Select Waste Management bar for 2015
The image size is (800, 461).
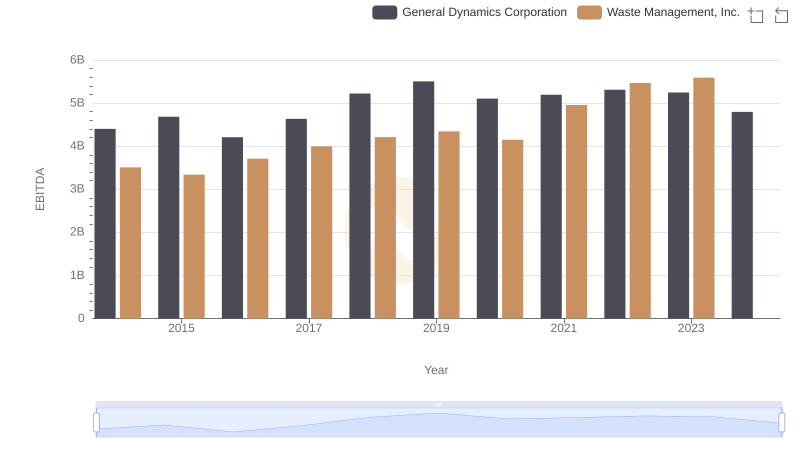pos(194,247)
